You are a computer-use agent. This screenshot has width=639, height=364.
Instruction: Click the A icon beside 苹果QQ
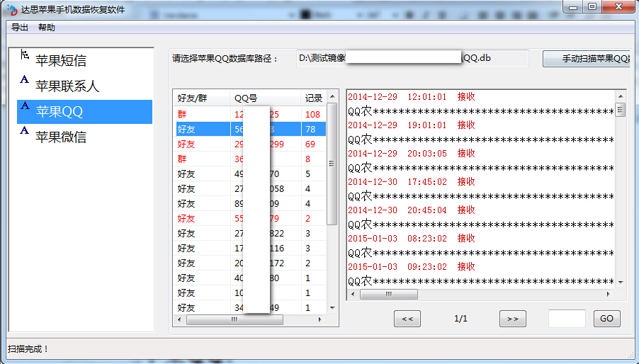[25, 106]
